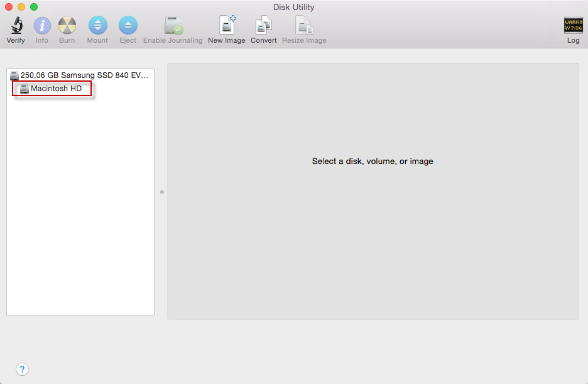Image resolution: width=588 pixels, height=384 pixels.
Task: Click the split pane divider handle
Action: (x=162, y=192)
